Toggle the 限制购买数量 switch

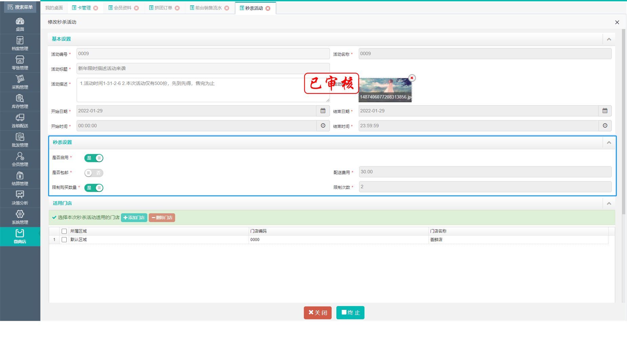click(94, 188)
